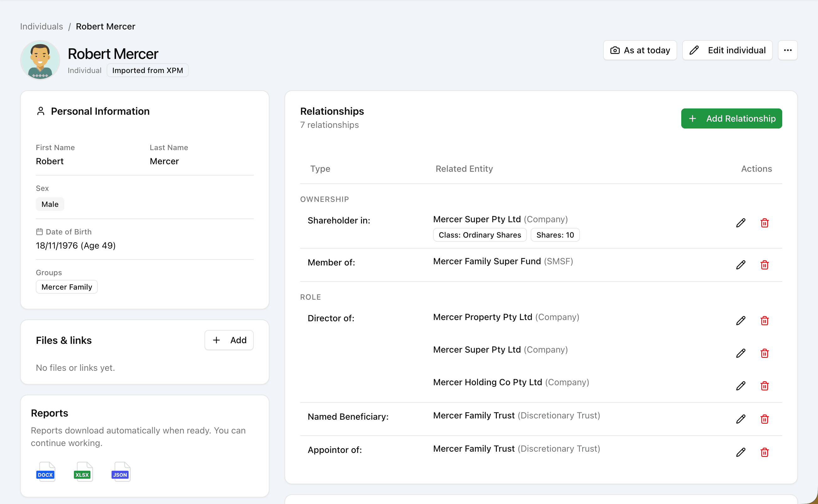Viewport: 818px width, 504px height.
Task: Delete Director of Mercer Super Pty Ltd
Action: (x=764, y=353)
